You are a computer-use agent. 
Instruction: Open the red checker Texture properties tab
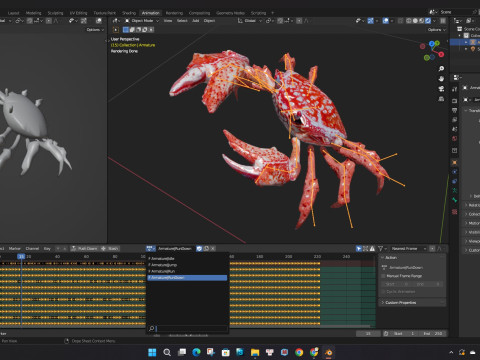point(454,212)
